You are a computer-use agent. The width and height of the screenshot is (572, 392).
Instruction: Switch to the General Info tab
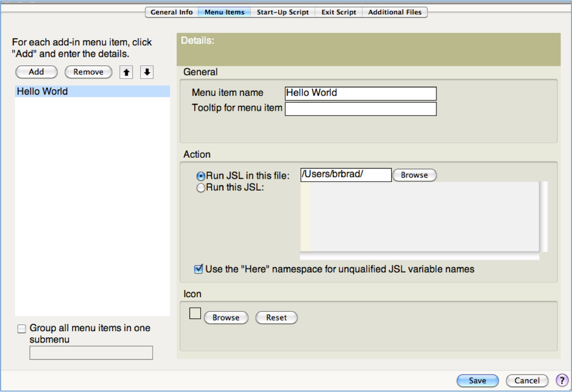click(x=171, y=12)
